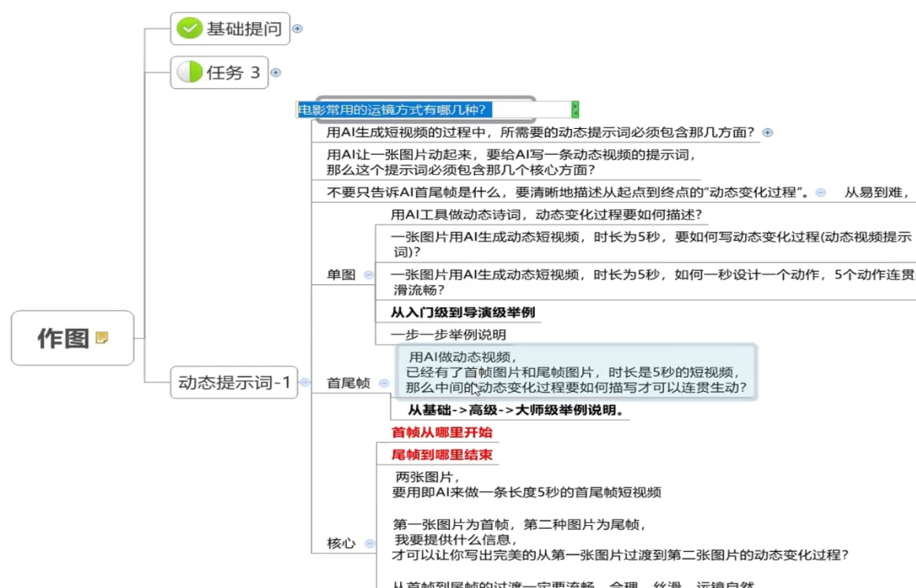This screenshot has height=588, width=916.
Task: Open the yellow note icon on 作图
Action: pyautogui.click(x=102, y=338)
